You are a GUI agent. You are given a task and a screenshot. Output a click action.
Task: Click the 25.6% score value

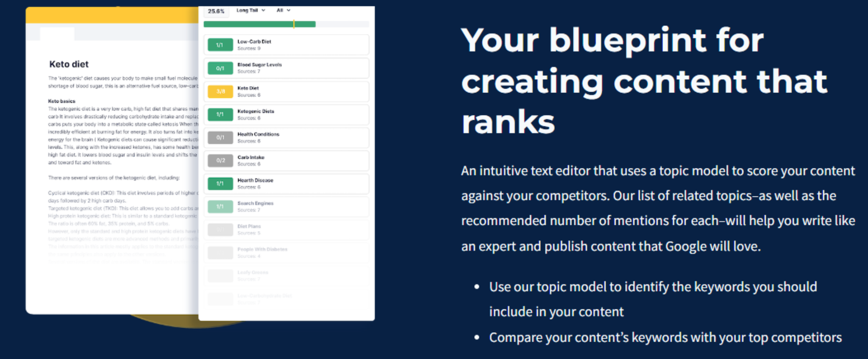click(216, 11)
